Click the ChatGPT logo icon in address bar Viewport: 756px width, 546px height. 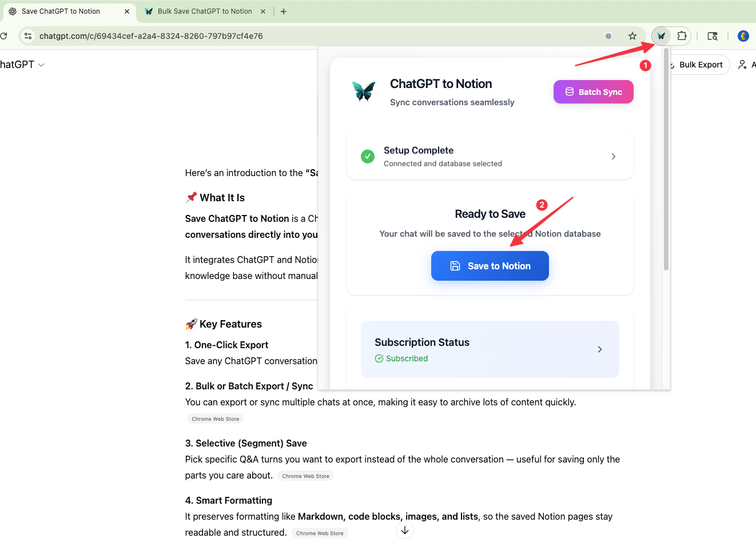608,36
